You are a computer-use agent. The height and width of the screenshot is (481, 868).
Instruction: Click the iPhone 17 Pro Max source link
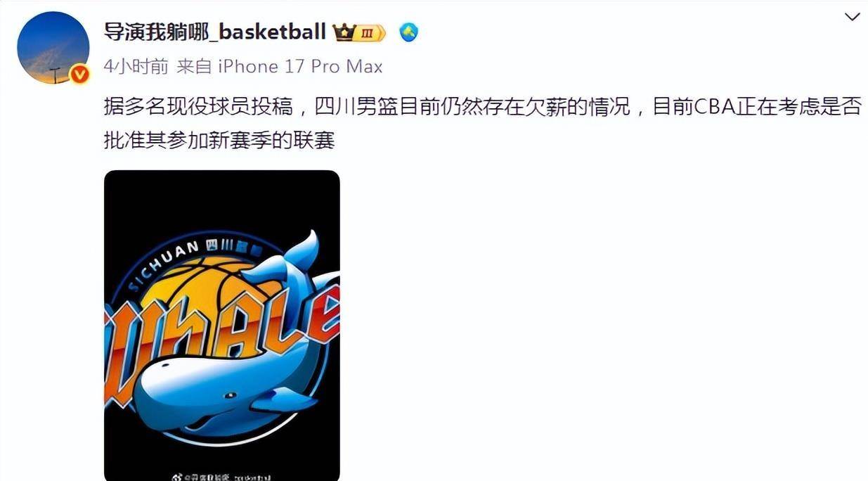301,67
